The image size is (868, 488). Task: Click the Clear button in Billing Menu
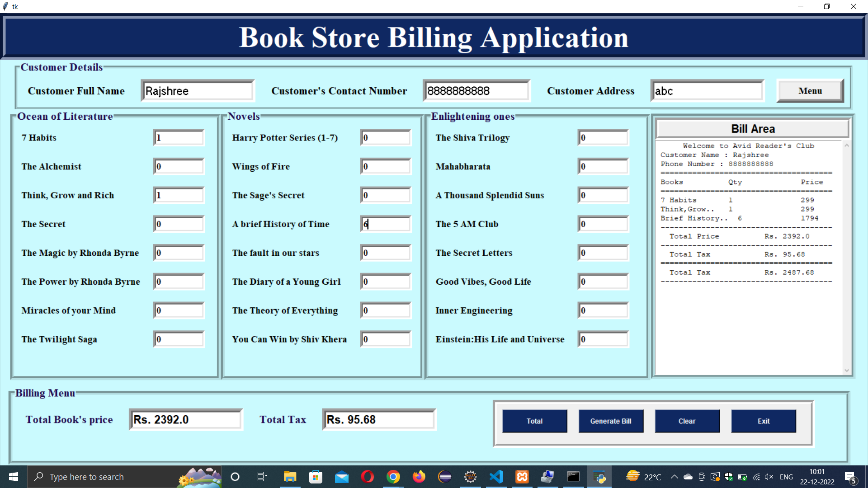(687, 421)
